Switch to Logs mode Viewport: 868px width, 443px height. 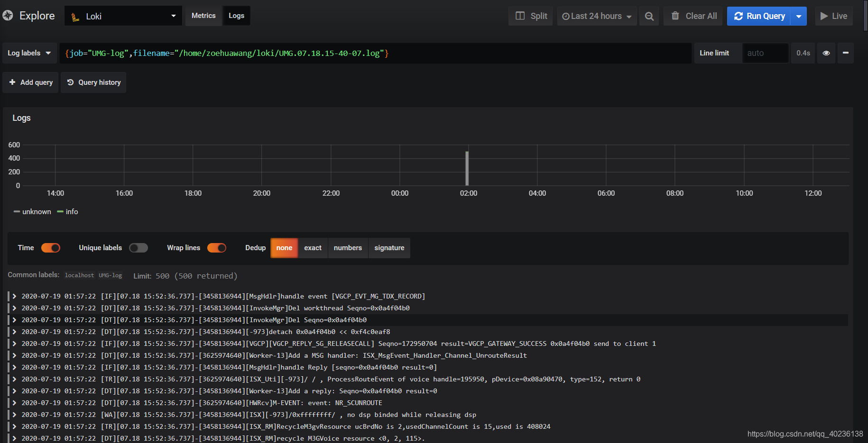236,16
